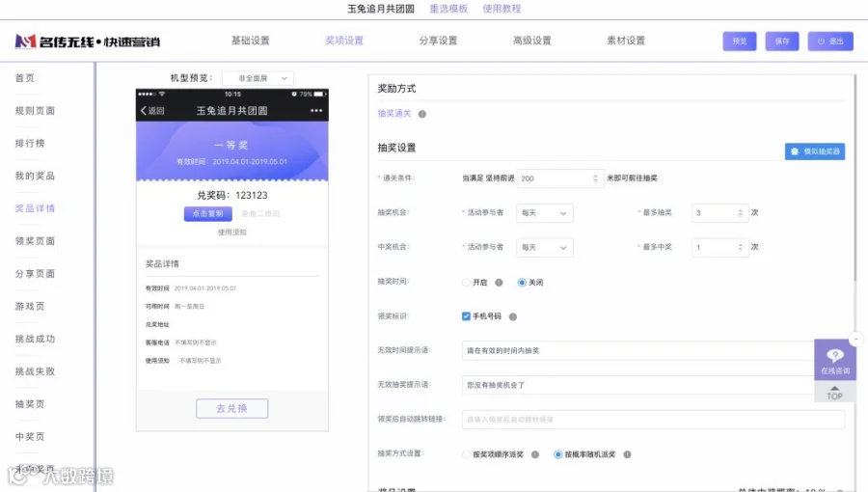Open the 重选模板 link
Image resolution: width=868 pixels, height=492 pixels.
[448, 9]
